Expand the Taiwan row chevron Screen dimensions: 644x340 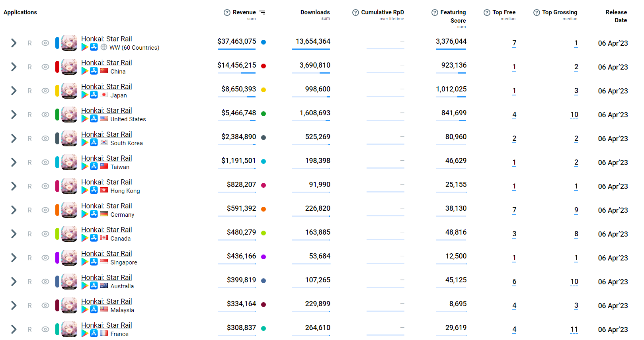[14, 162]
